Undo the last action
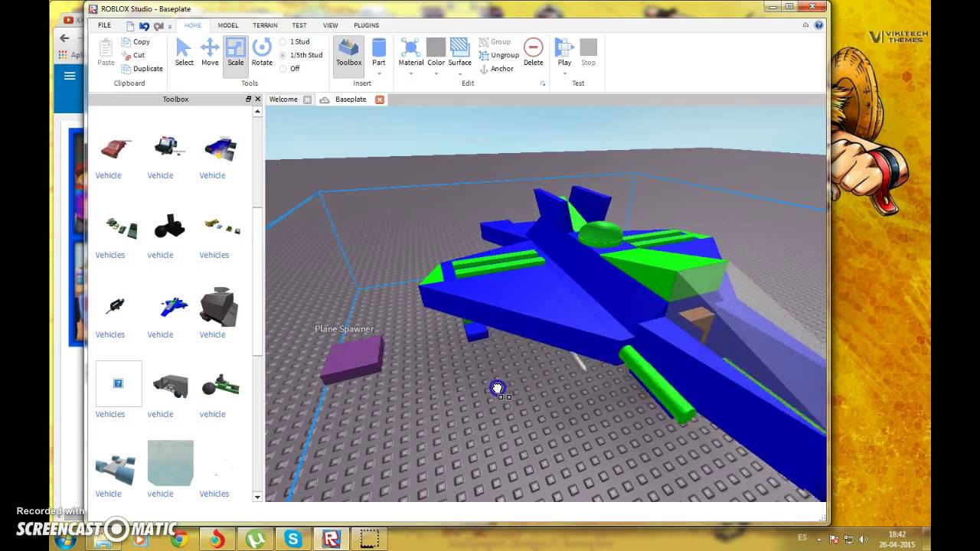The width and height of the screenshot is (980, 551). tap(144, 25)
